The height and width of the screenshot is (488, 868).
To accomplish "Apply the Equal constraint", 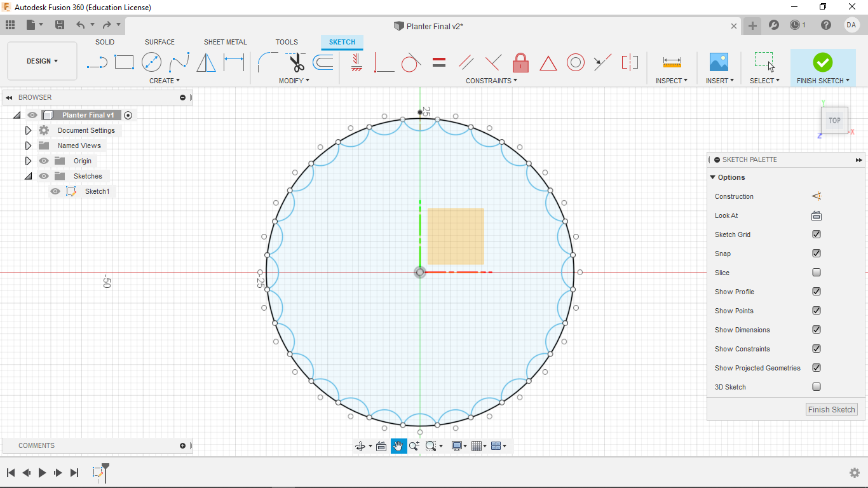I will coord(439,62).
